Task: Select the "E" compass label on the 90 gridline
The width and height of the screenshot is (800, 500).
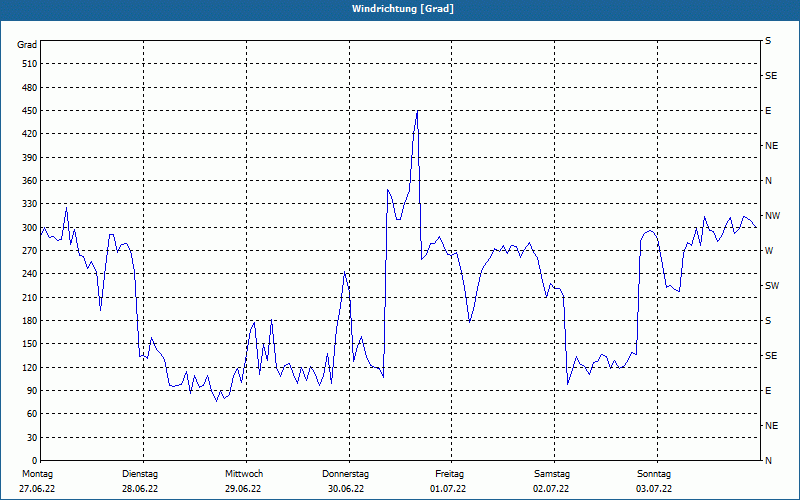Action: pyautogui.click(x=768, y=391)
